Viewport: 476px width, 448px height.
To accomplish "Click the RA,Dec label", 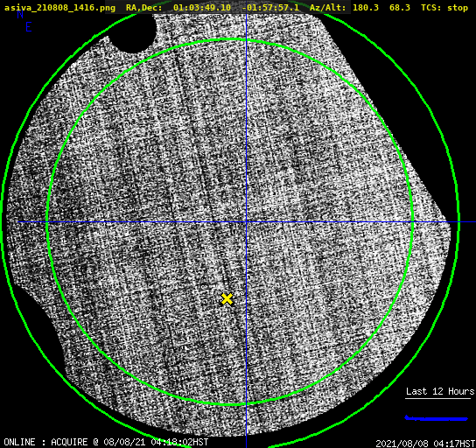I will point(144,8).
